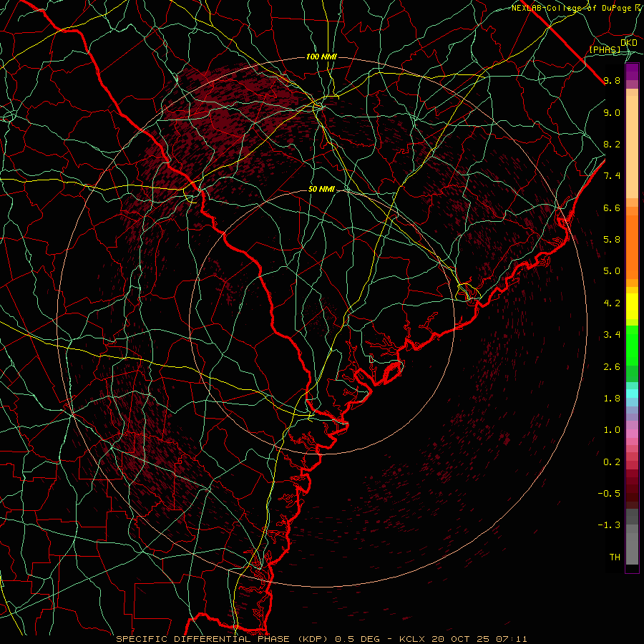Image resolution: width=644 pixels, height=644 pixels.
Task: Select the bright green band of the scale
Action: pos(632,346)
